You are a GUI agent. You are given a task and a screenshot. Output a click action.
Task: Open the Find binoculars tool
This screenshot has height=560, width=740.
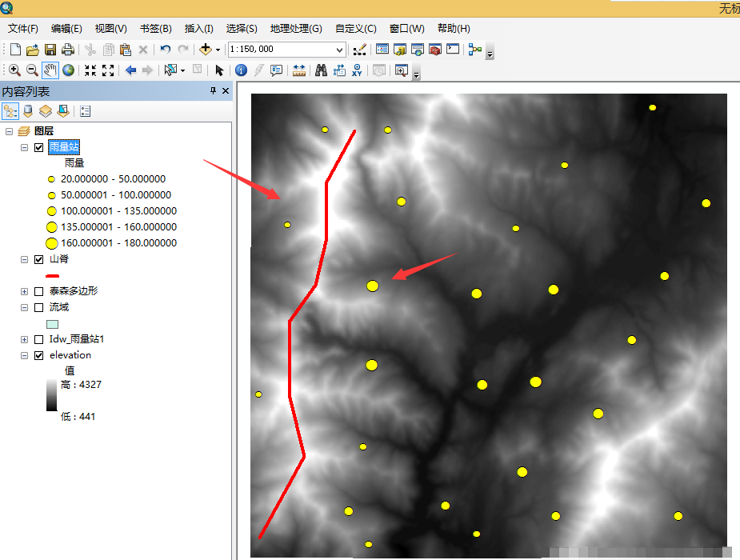coord(322,70)
